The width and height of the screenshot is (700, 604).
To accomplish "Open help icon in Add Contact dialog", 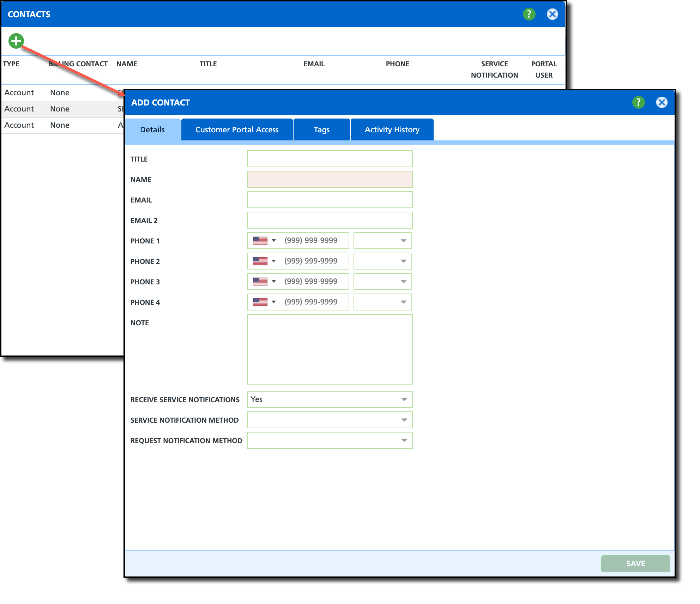I will (x=638, y=102).
